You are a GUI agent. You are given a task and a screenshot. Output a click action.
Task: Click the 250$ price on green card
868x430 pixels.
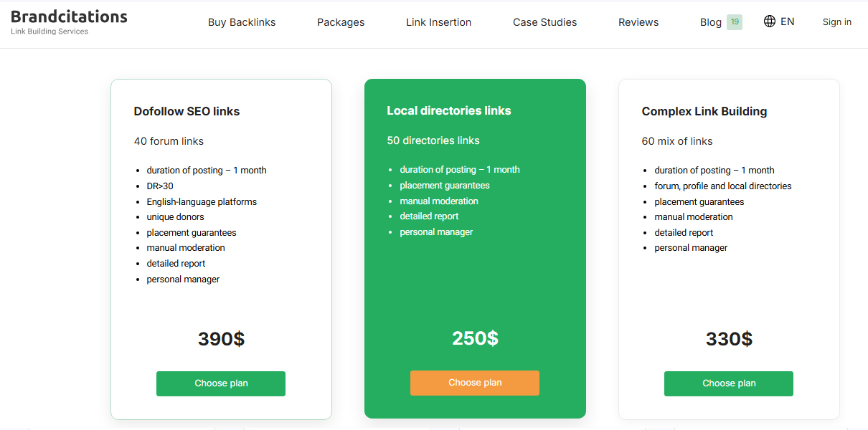[x=475, y=338]
